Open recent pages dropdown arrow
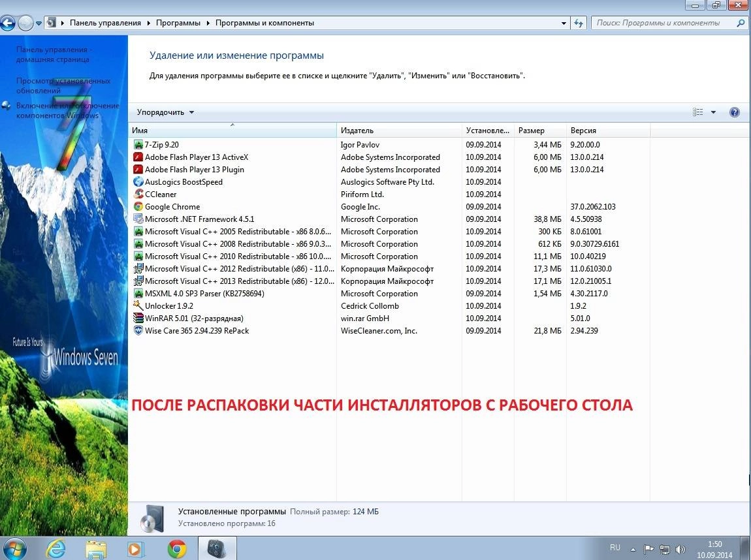Viewport: 751px width, 560px height. (x=39, y=23)
